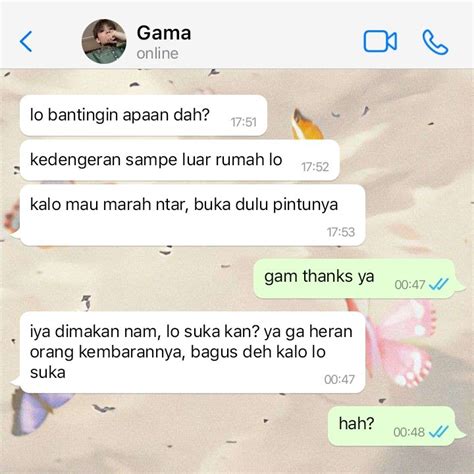Tap the 17:52 timestamp
This screenshot has height=474, width=474.
pos(315,167)
